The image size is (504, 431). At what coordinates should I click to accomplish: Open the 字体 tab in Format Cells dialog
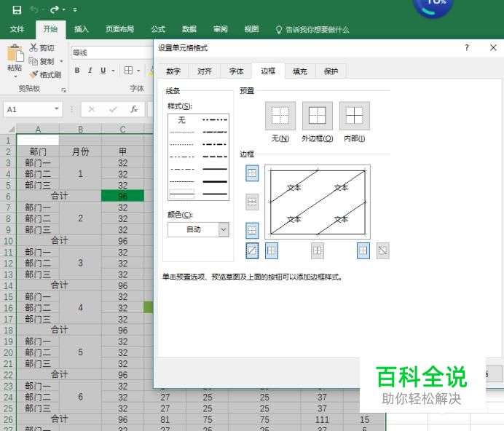[236, 71]
